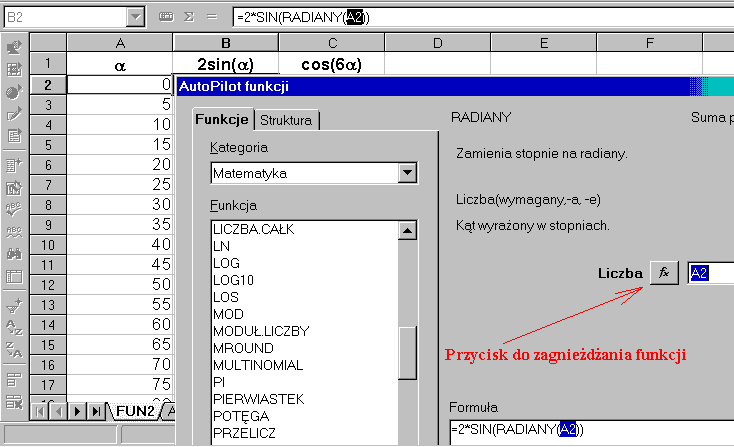Go to previous sheet with navigation arrow
Screen dimensions: 734x447
click(x=59, y=412)
